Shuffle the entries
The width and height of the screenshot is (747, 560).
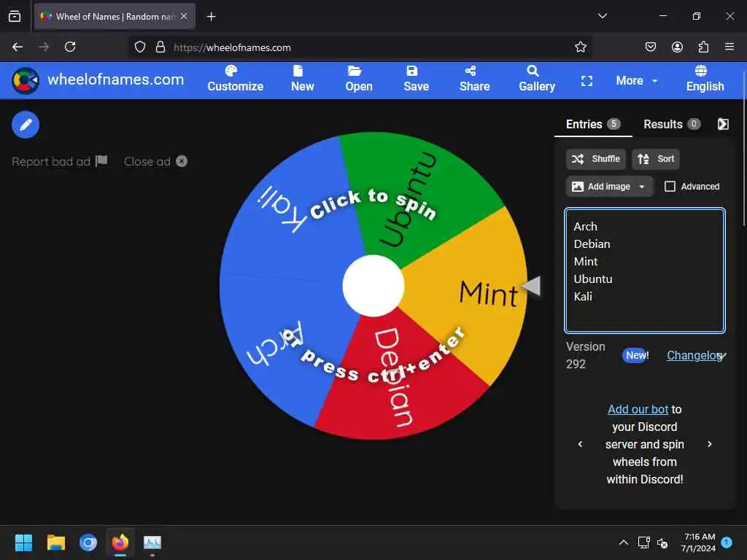point(596,159)
